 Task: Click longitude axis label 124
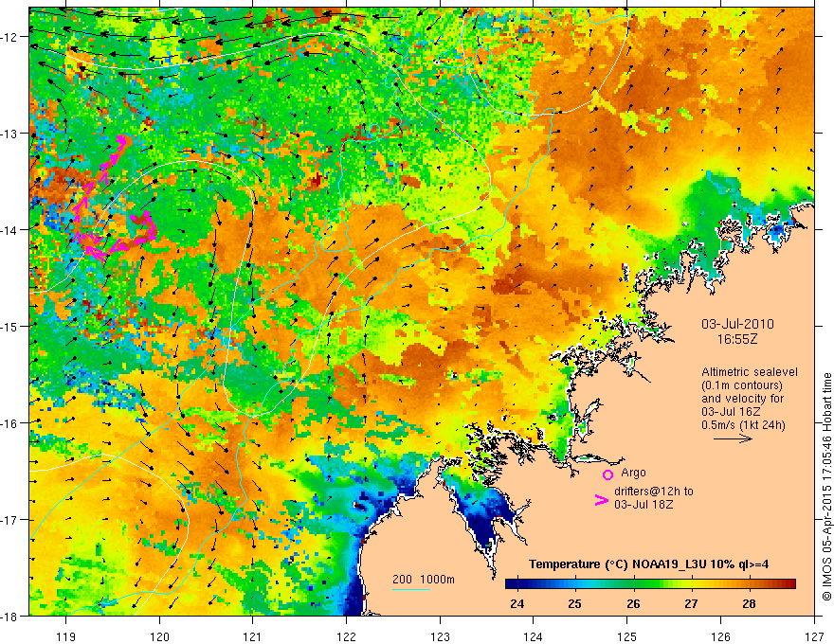[x=534, y=636]
